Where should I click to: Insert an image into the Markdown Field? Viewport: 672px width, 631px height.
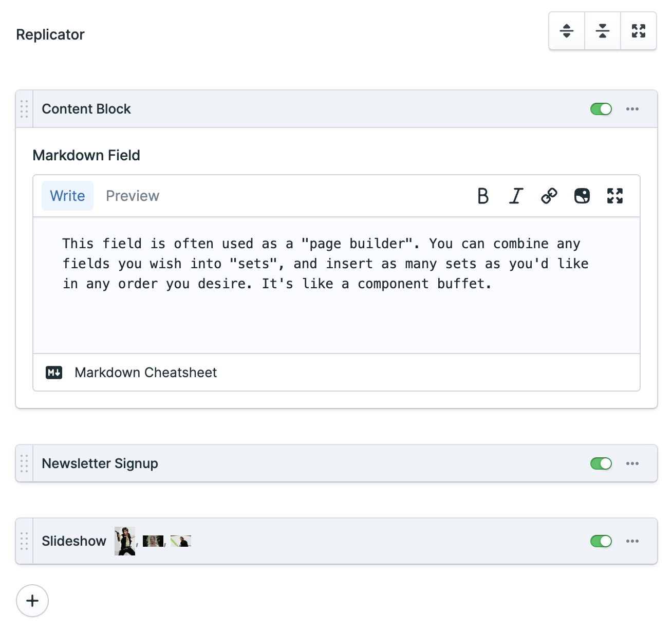point(582,196)
